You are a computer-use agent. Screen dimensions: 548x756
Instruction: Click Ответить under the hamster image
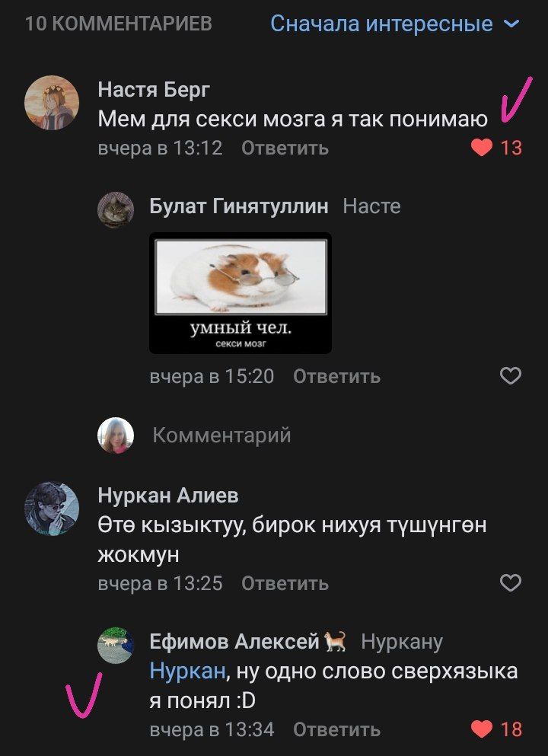tap(336, 376)
